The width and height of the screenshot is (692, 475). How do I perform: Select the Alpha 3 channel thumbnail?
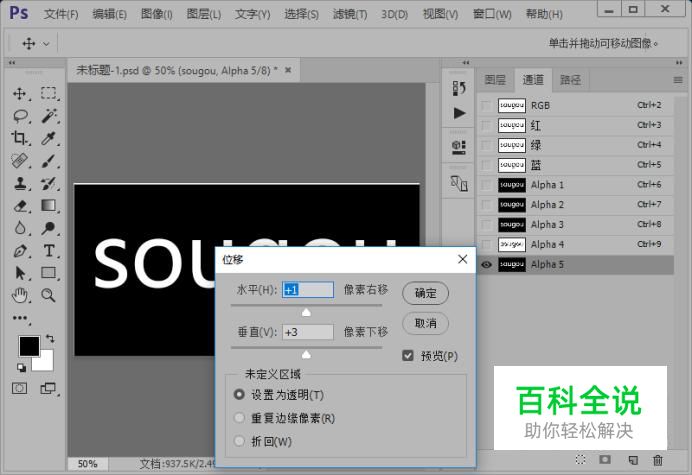pyautogui.click(x=512, y=225)
